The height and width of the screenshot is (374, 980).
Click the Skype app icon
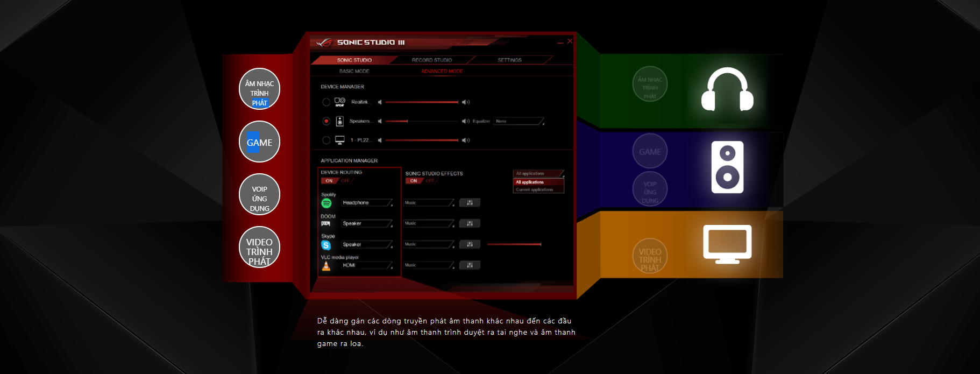pyautogui.click(x=326, y=245)
